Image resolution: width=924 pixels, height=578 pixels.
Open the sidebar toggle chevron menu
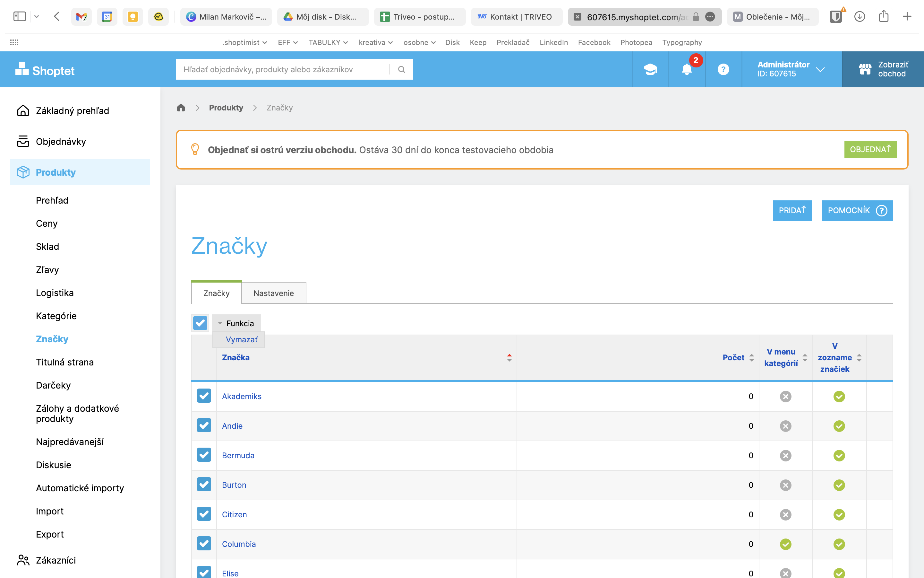[37, 16]
